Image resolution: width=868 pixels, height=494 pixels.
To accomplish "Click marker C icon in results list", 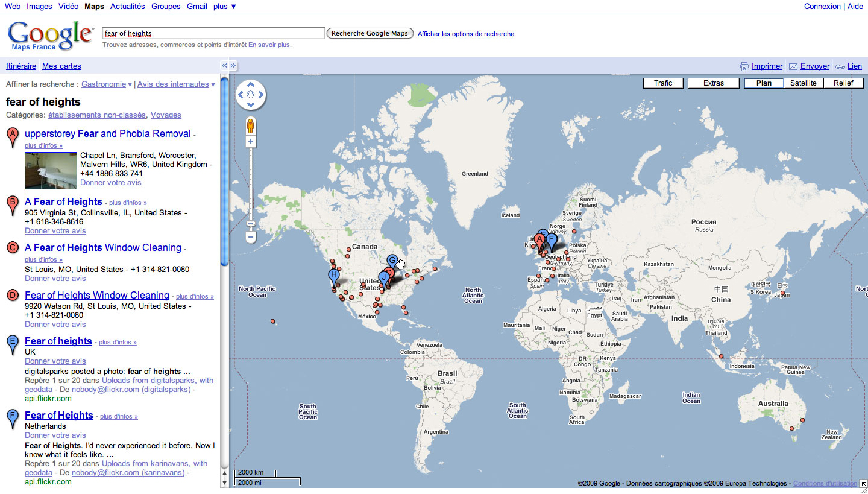I will (12, 248).
